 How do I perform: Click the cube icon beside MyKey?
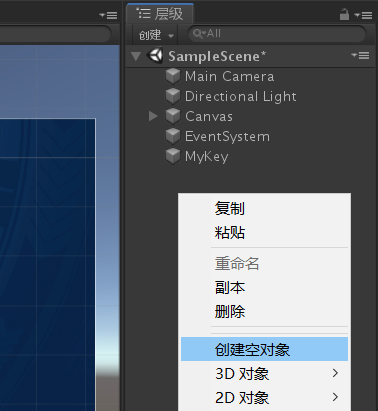(x=173, y=156)
